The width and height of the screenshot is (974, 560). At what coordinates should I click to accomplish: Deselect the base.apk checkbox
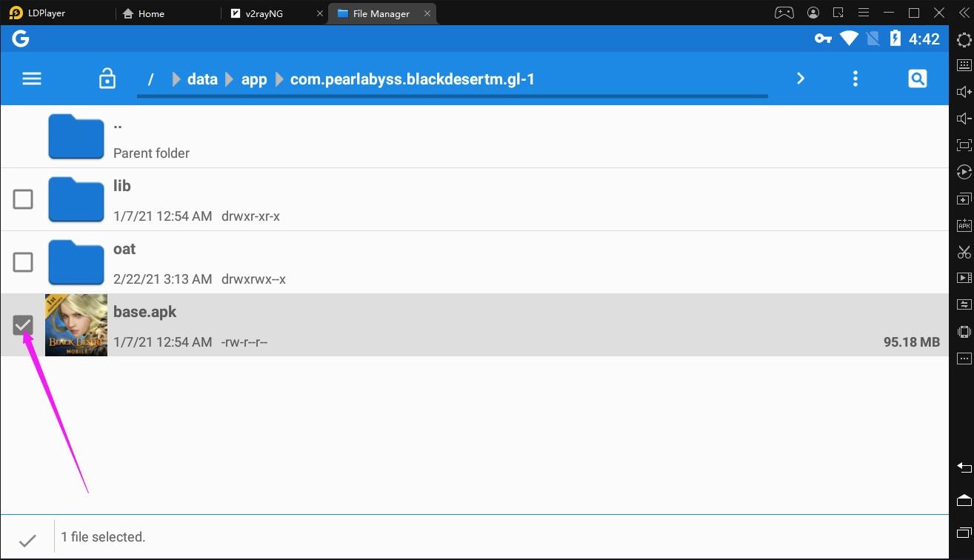click(x=22, y=324)
